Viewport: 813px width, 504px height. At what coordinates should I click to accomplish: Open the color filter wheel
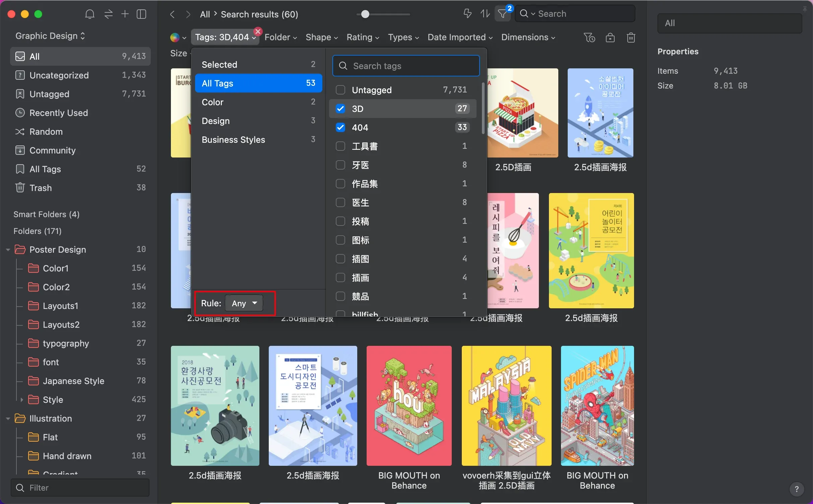point(175,38)
